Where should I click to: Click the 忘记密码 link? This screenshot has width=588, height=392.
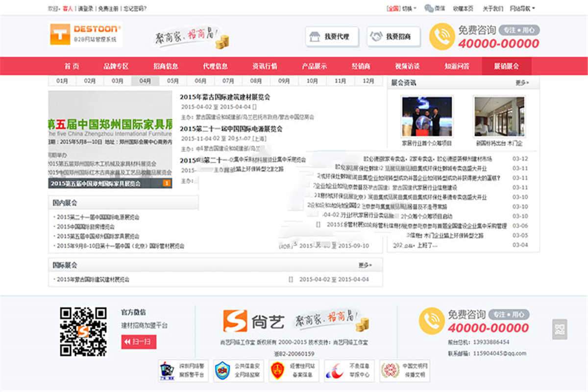tap(135, 8)
